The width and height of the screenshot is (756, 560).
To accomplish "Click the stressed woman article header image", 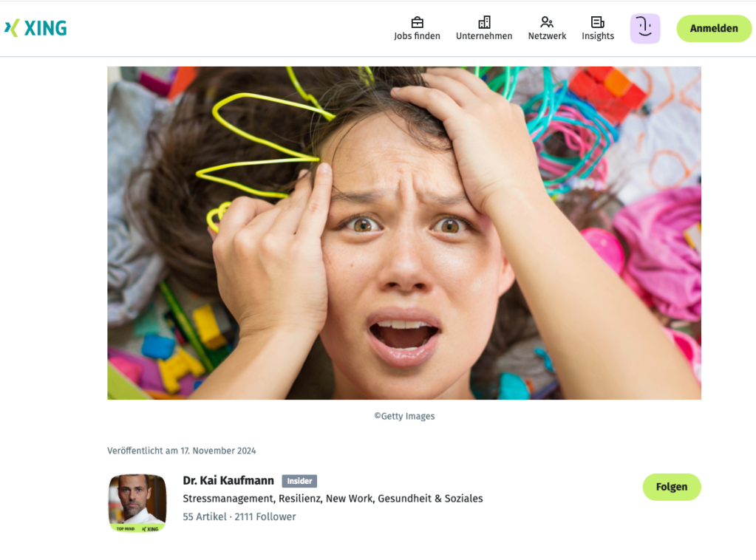I will click(x=404, y=233).
